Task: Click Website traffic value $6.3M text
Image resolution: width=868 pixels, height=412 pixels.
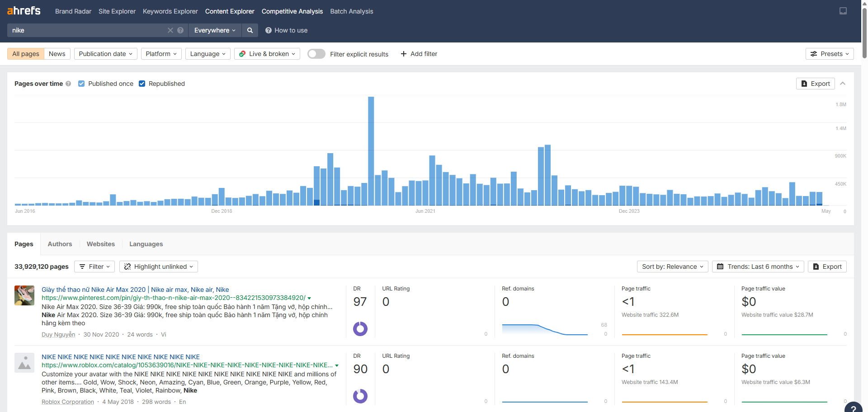Action: tap(776, 382)
